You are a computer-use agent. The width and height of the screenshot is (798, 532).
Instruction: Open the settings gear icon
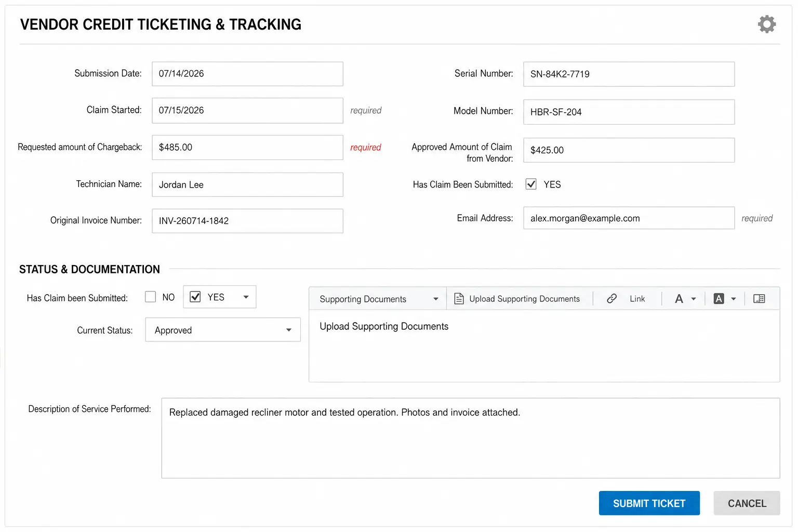coord(767,24)
